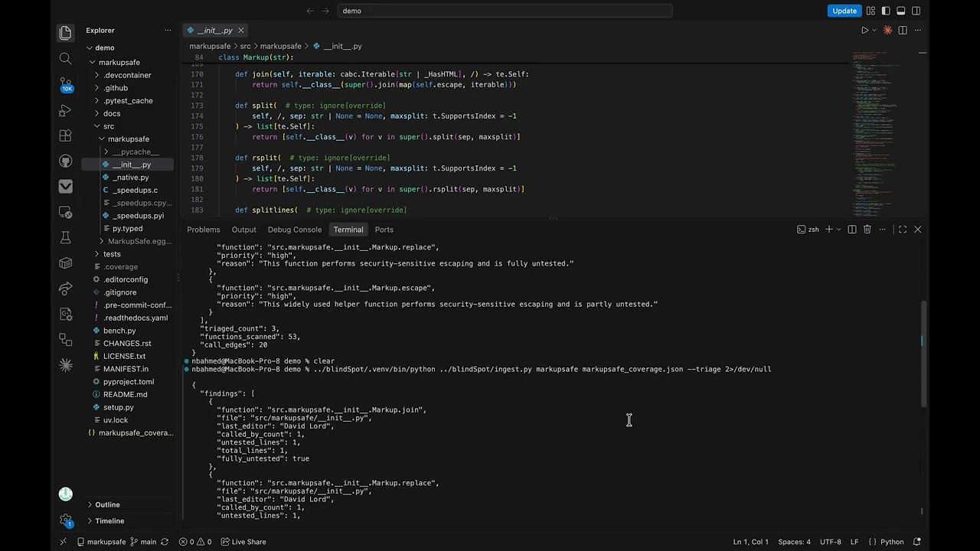Toggle the secondary sidebar layout button
The width and height of the screenshot is (980, 551).
coord(916,11)
